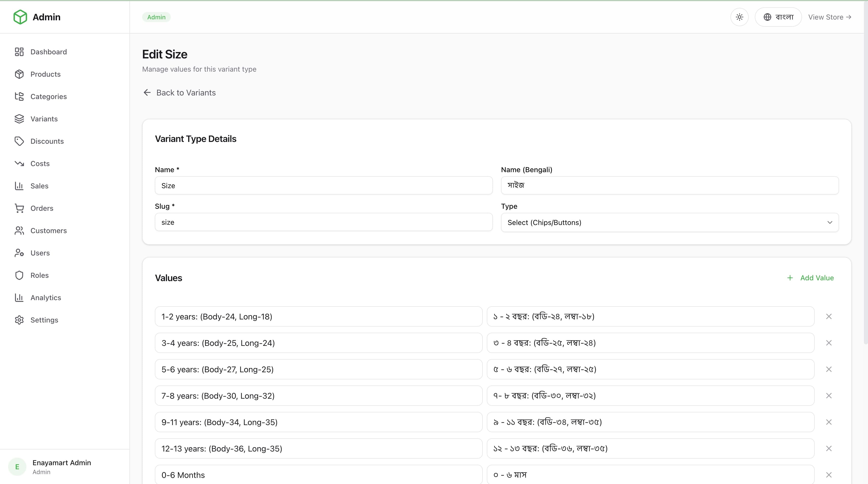The height and width of the screenshot is (484, 868).
Task: Click the Discounts tag icon
Action: [19, 141]
